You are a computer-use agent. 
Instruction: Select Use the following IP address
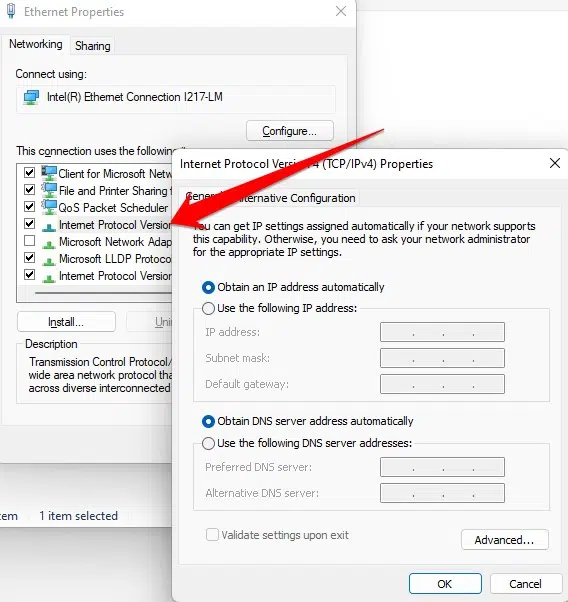[208, 308]
